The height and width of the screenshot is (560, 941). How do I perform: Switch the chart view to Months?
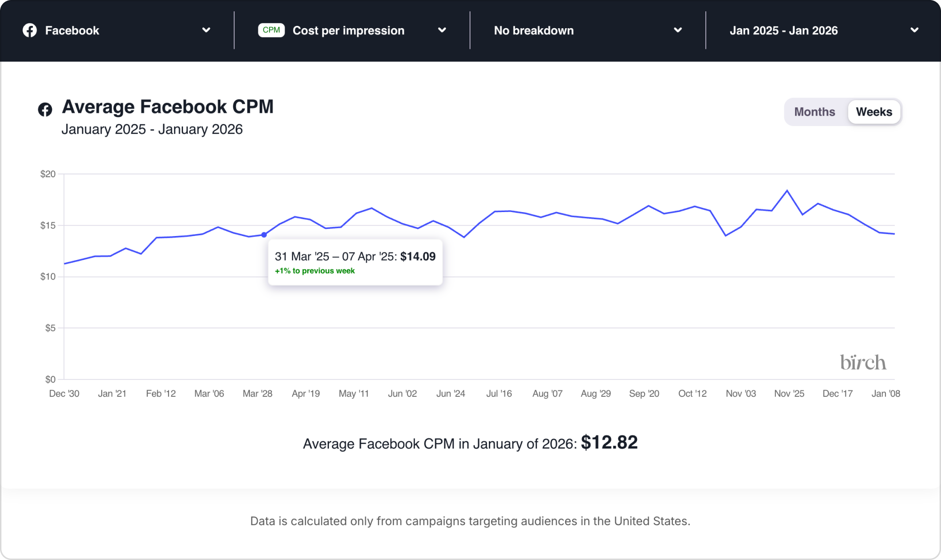[814, 111]
